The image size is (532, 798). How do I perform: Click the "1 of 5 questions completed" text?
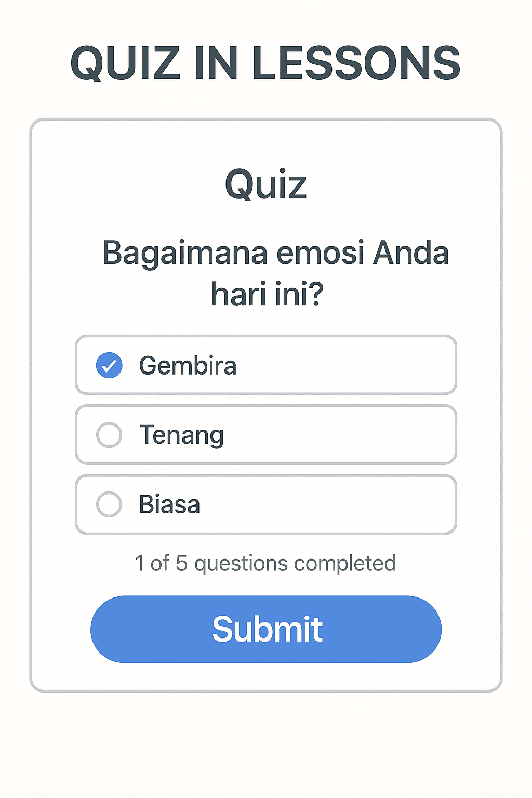point(265,563)
